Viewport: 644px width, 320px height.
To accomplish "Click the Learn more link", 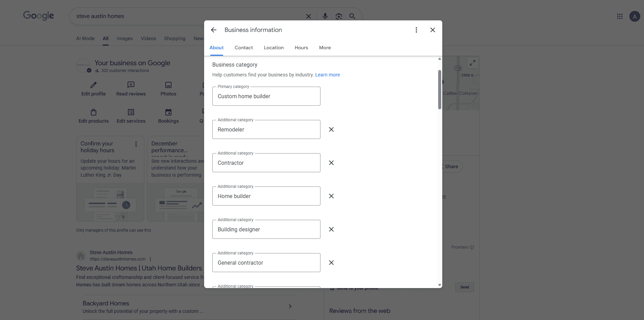I will click(327, 75).
